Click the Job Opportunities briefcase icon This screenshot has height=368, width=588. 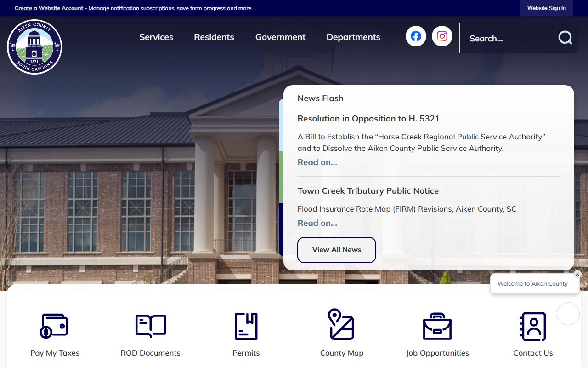pos(437,326)
